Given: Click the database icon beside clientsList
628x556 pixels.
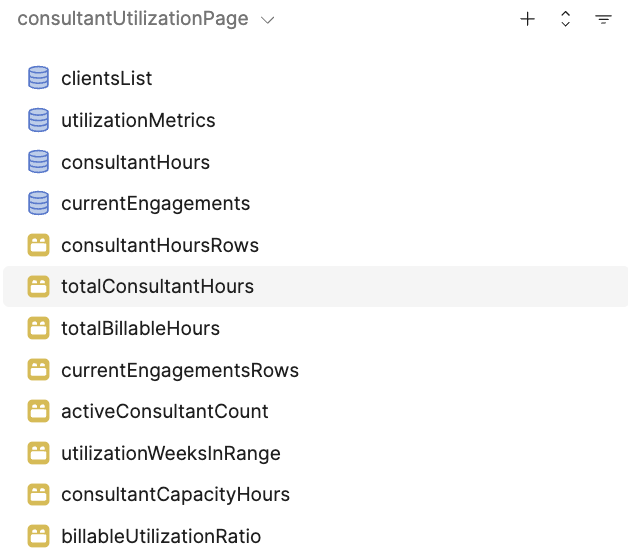Looking at the screenshot, I should click(x=38, y=78).
